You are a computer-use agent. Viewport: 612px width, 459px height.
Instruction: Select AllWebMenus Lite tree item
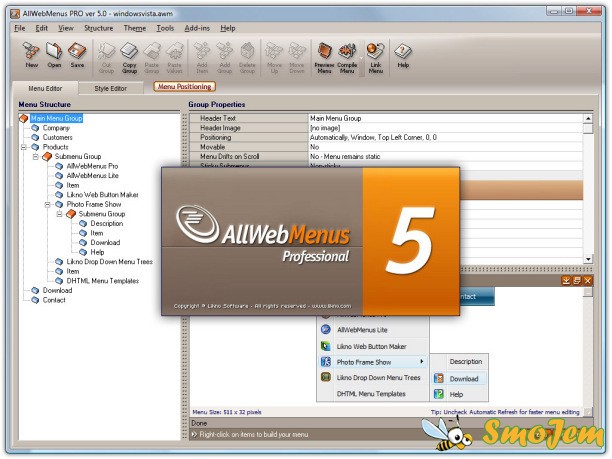click(x=93, y=176)
